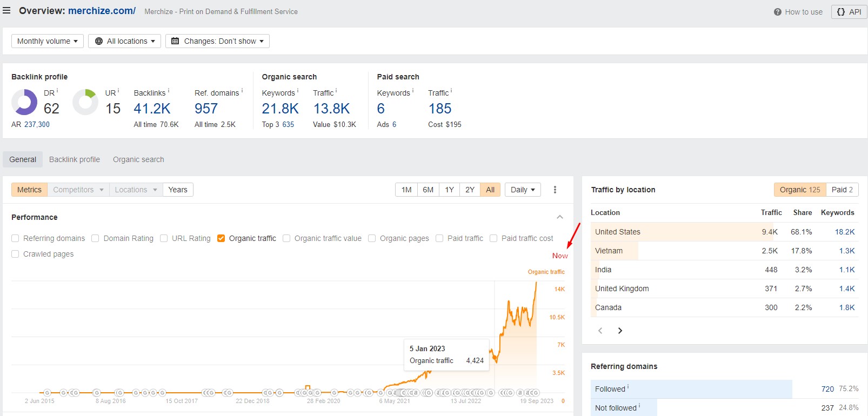Image resolution: width=868 pixels, height=416 pixels.
Task: Click the Followed info icon
Action: pyautogui.click(x=628, y=387)
